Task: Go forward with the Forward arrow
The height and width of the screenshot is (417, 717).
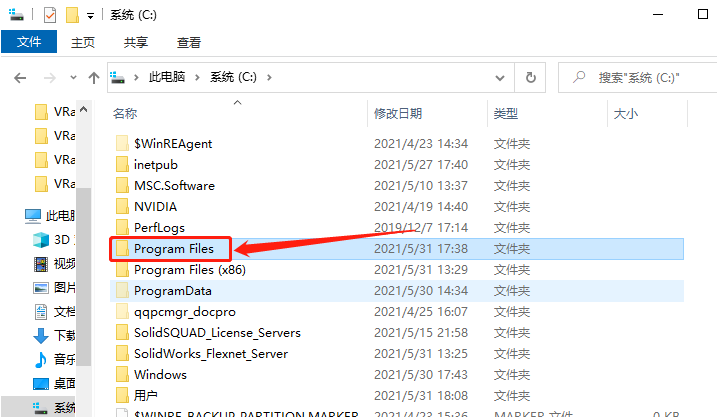Action: point(49,78)
